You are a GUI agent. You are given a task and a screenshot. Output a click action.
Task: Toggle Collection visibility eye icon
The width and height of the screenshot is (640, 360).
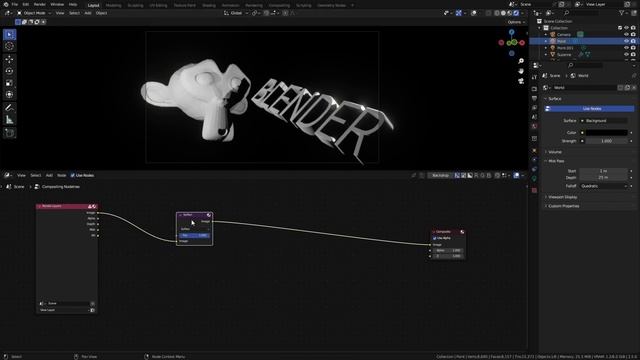coord(626,28)
